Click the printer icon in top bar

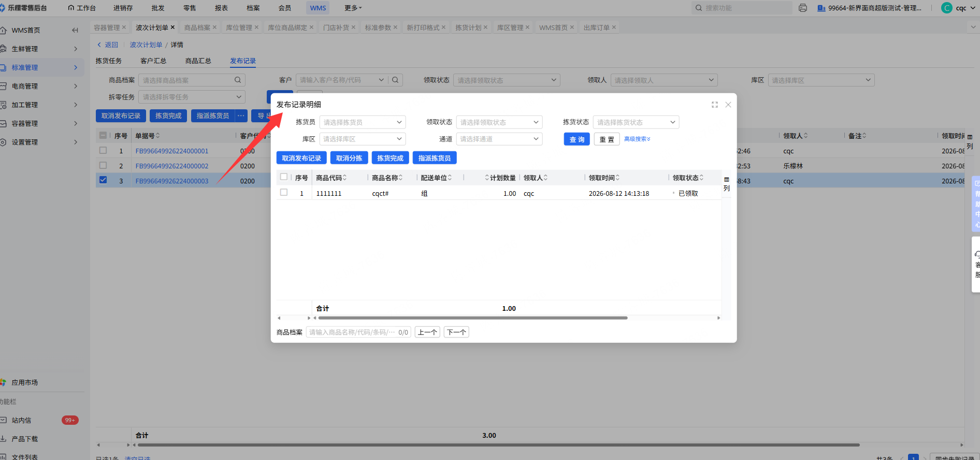pyautogui.click(x=803, y=8)
